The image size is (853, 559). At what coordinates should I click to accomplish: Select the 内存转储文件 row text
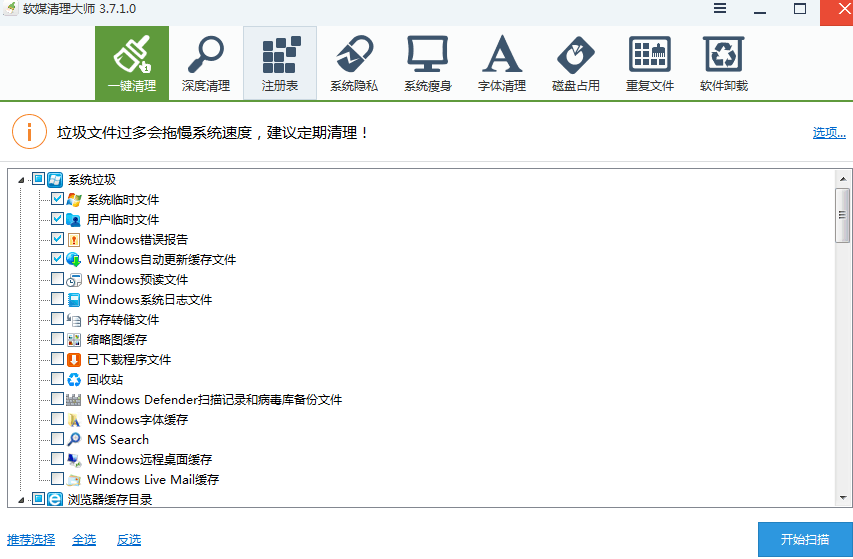tap(123, 320)
